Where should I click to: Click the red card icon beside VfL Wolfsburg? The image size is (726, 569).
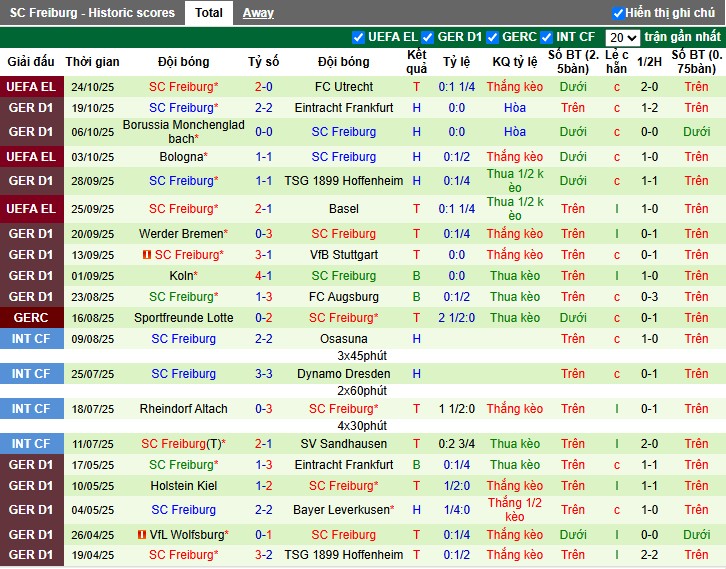[x=142, y=535]
